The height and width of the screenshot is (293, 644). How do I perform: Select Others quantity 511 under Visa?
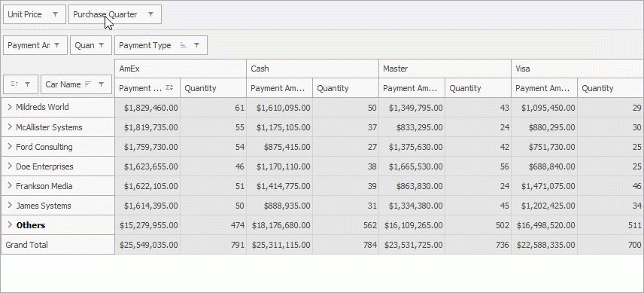pyautogui.click(x=611, y=225)
